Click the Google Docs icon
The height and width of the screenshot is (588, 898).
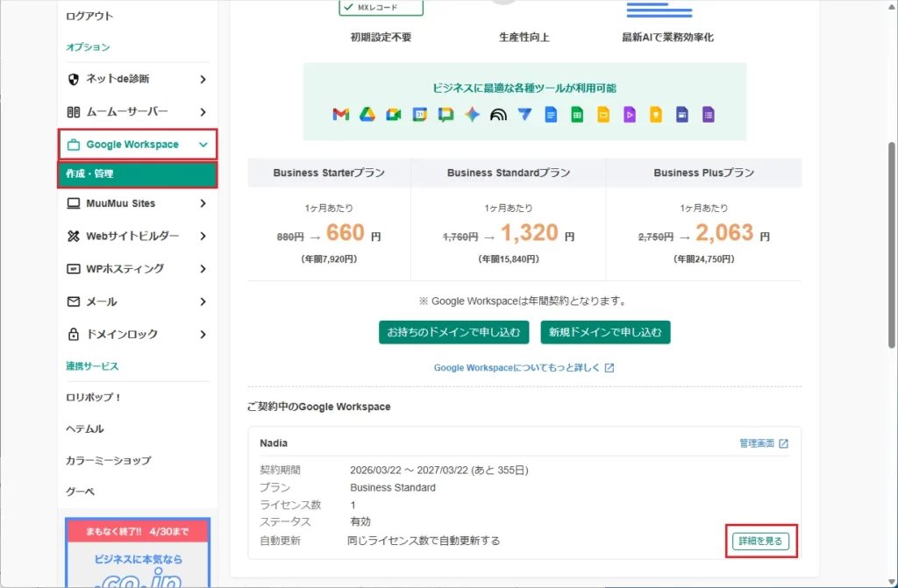[552, 113]
